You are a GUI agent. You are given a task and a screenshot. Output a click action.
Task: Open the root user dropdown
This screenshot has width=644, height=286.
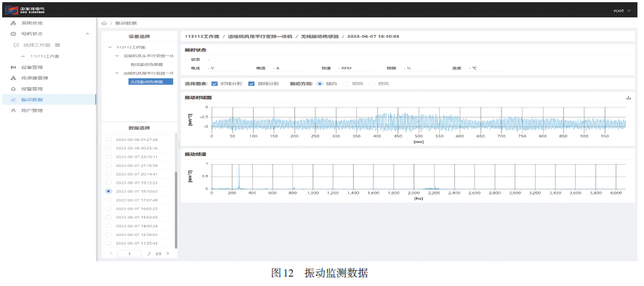point(621,11)
